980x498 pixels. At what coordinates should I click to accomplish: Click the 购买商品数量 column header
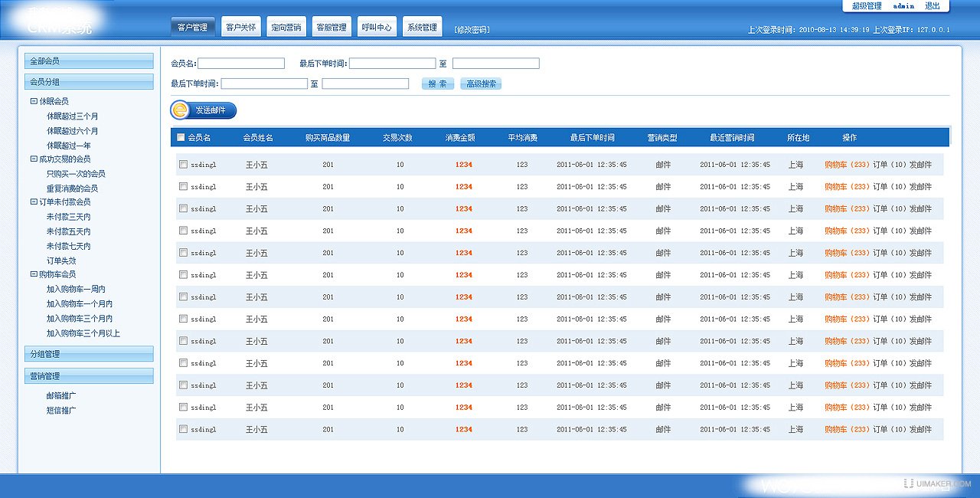pyautogui.click(x=328, y=138)
